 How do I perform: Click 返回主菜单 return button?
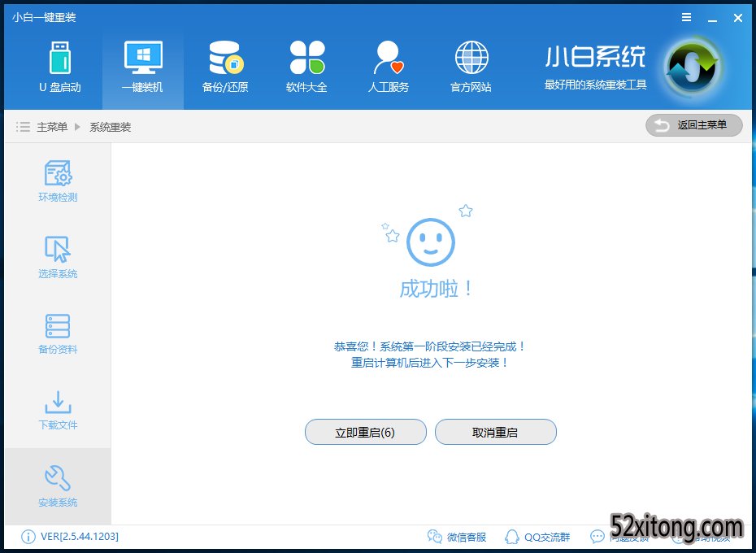[693, 125]
